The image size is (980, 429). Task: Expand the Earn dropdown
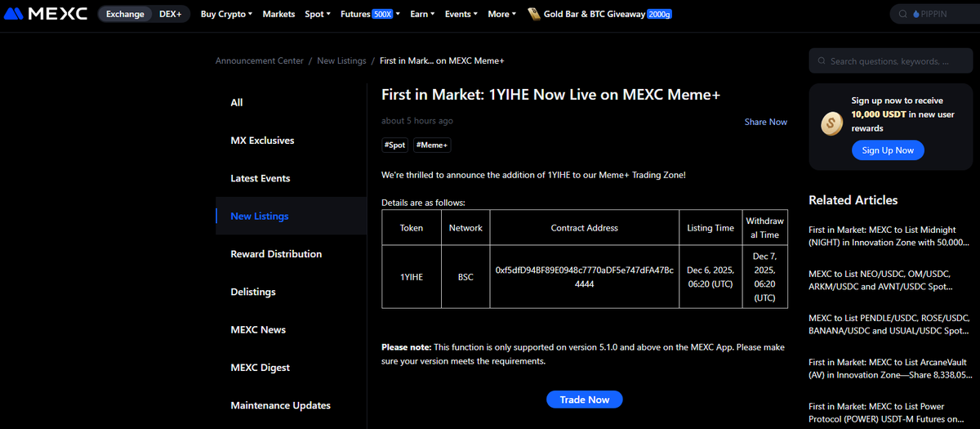coord(422,14)
